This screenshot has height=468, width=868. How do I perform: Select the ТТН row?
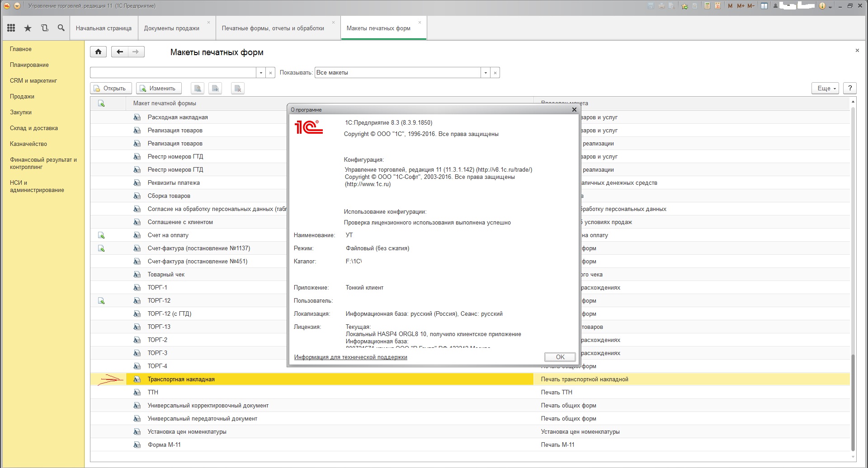tap(470, 392)
